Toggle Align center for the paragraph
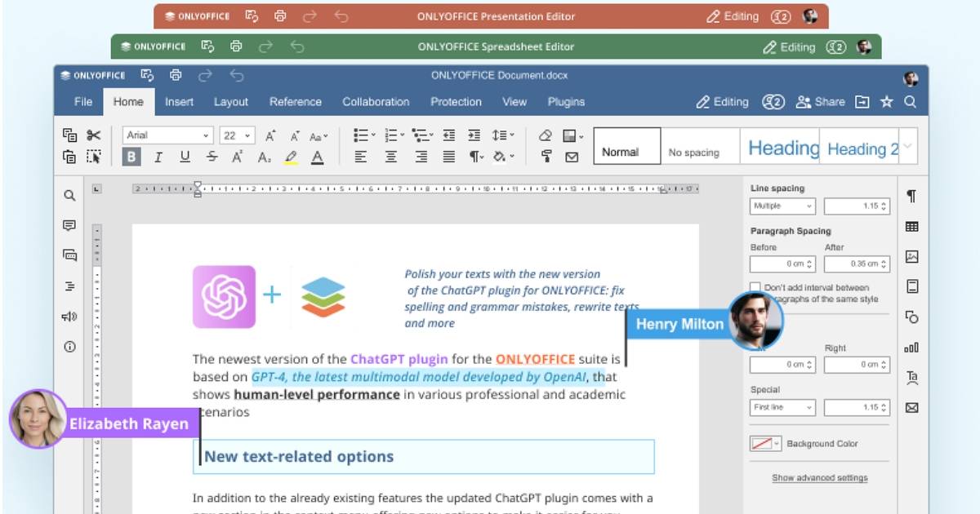The width and height of the screenshot is (980, 514). click(391, 157)
